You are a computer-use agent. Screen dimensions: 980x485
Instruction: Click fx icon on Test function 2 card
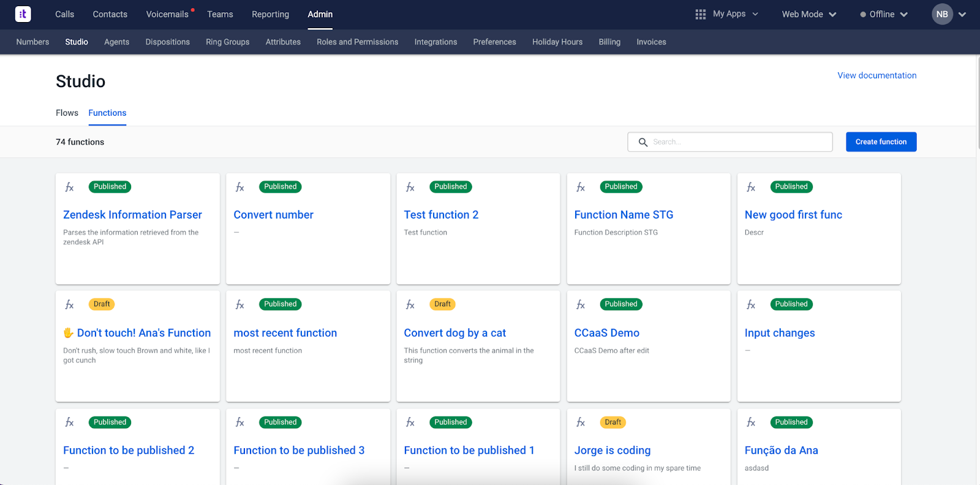coord(410,187)
